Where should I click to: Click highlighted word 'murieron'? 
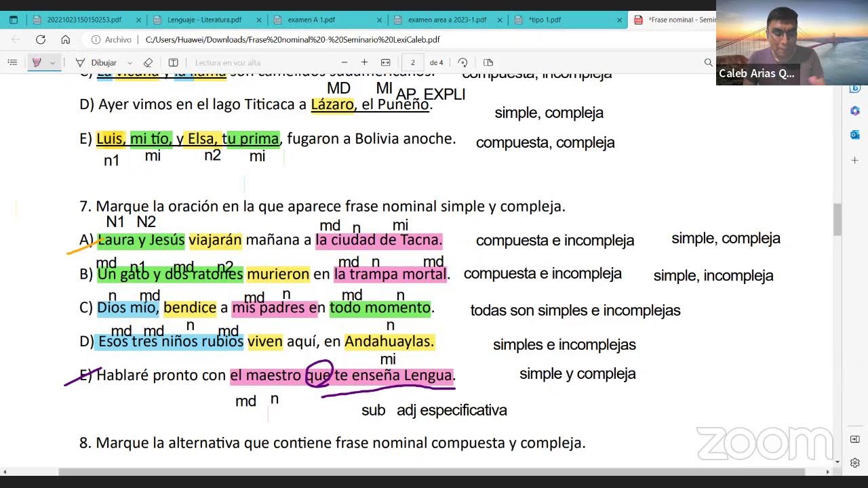(x=278, y=274)
